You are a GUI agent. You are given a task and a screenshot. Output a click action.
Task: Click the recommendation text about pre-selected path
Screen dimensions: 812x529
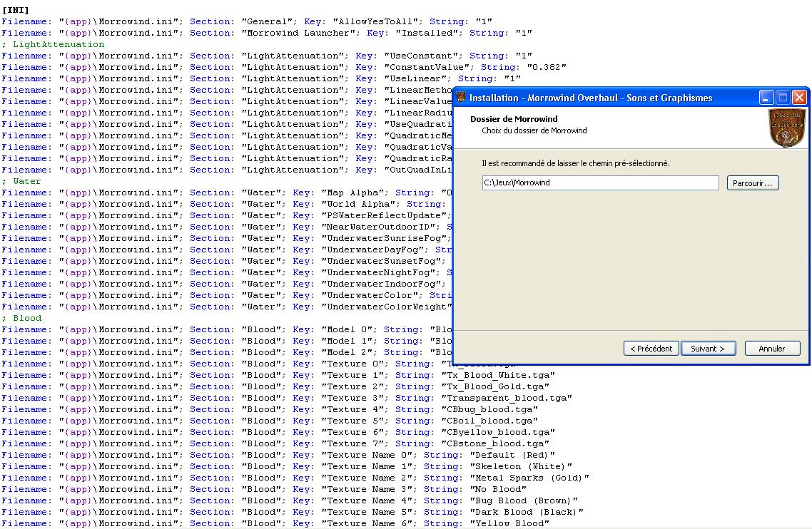pos(576,163)
